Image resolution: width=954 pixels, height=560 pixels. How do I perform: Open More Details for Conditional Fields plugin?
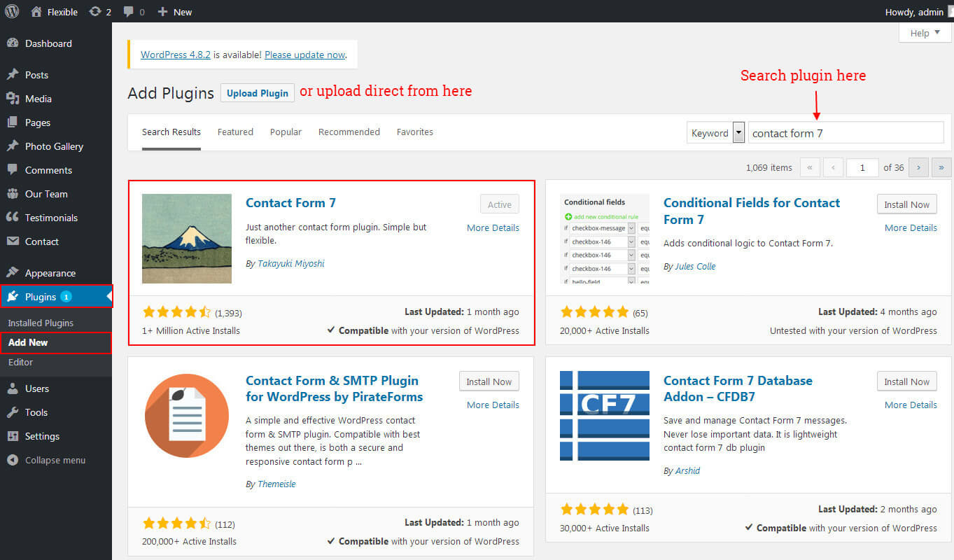pyautogui.click(x=911, y=227)
